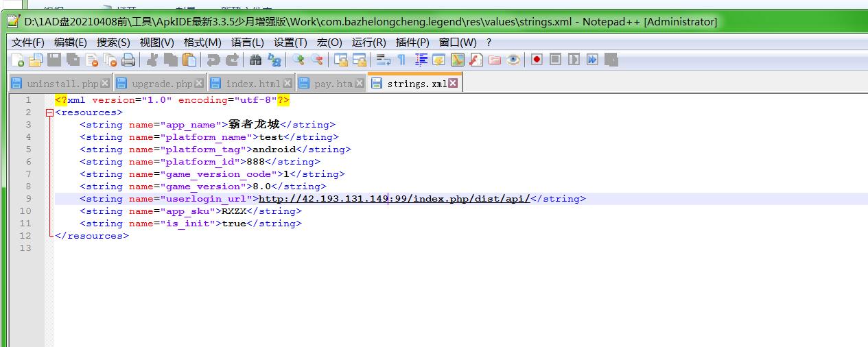868x347 pixels.
Task: Switch to the index.html tab
Action: point(252,84)
